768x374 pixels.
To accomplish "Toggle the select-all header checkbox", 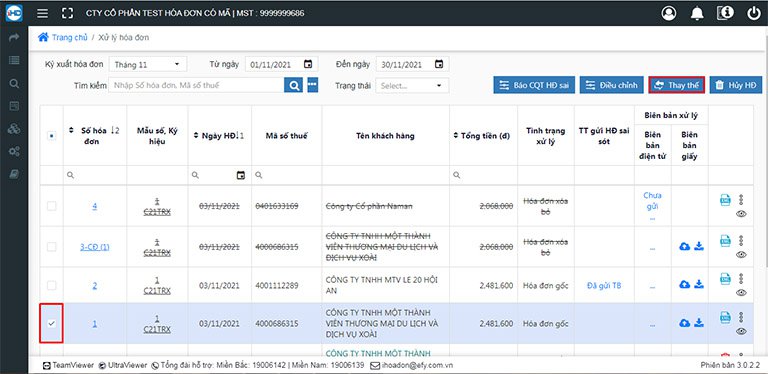I will (52, 136).
